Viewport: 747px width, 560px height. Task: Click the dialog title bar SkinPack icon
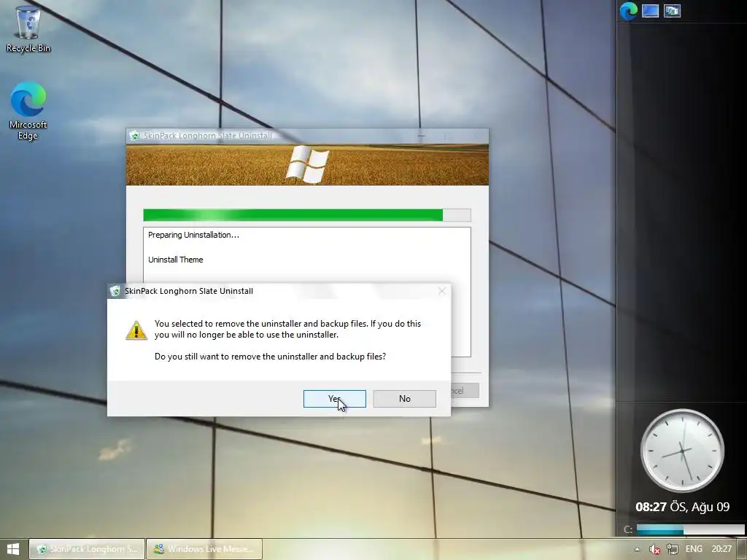115,291
